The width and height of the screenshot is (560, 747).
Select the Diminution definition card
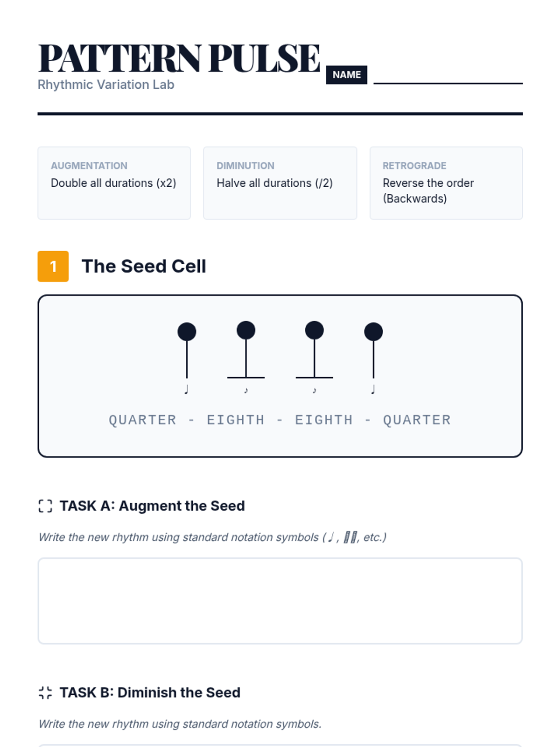click(280, 183)
